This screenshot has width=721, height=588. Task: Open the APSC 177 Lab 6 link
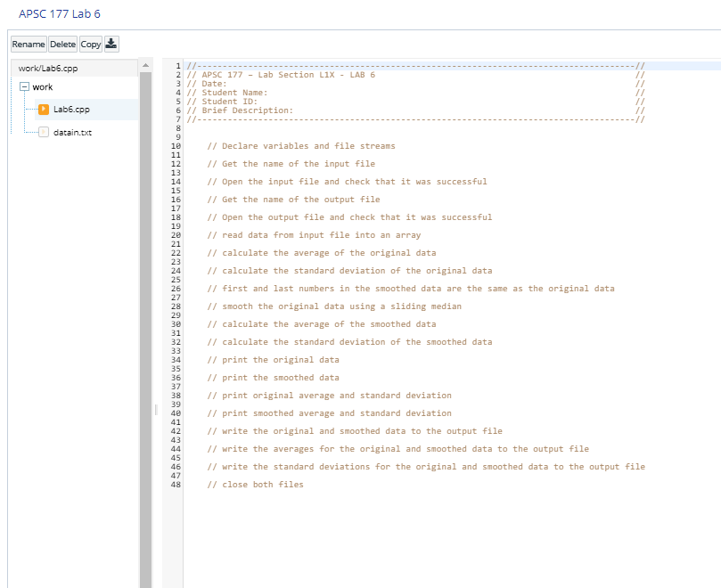60,13
